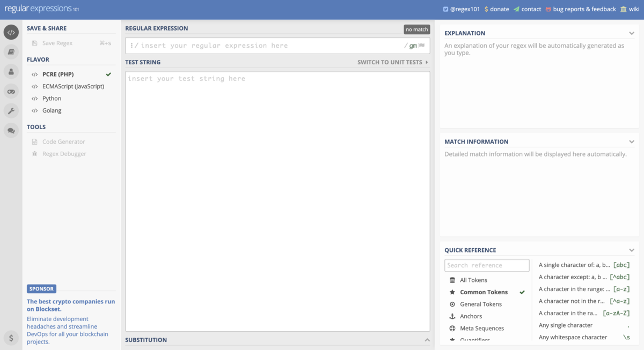
Task: Select reference row ending in [a-z]
Action: click(x=584, y=289)
